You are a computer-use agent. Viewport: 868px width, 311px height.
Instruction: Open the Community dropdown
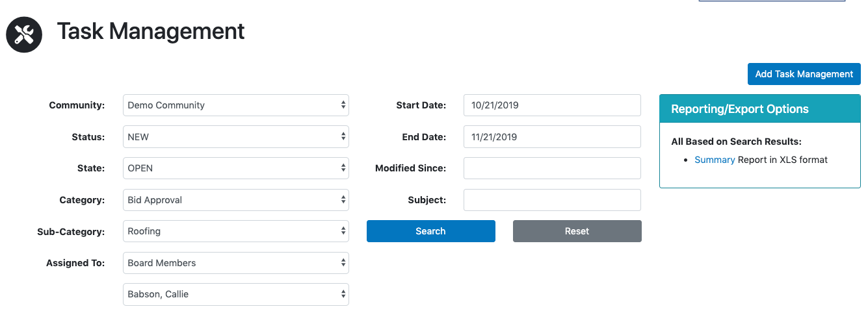pos(236,105)
